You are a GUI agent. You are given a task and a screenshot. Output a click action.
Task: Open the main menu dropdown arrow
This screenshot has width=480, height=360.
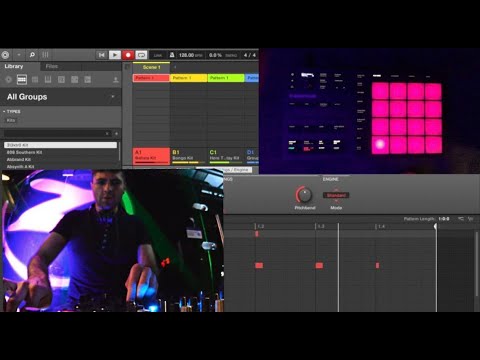click(x=19, y=55)
